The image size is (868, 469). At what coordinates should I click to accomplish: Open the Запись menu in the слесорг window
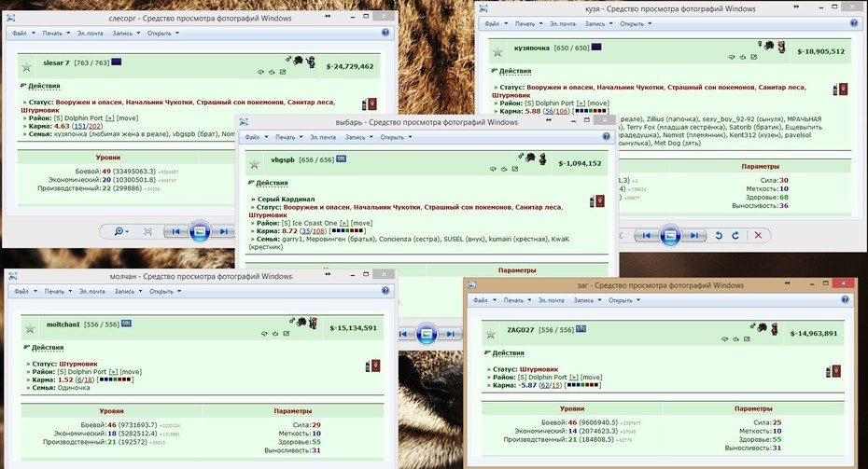click(x=126, y=34)
